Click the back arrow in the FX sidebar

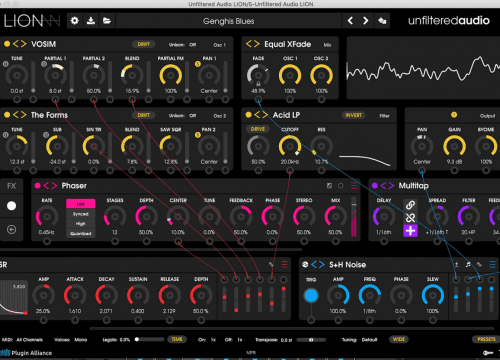click(11, 229)
